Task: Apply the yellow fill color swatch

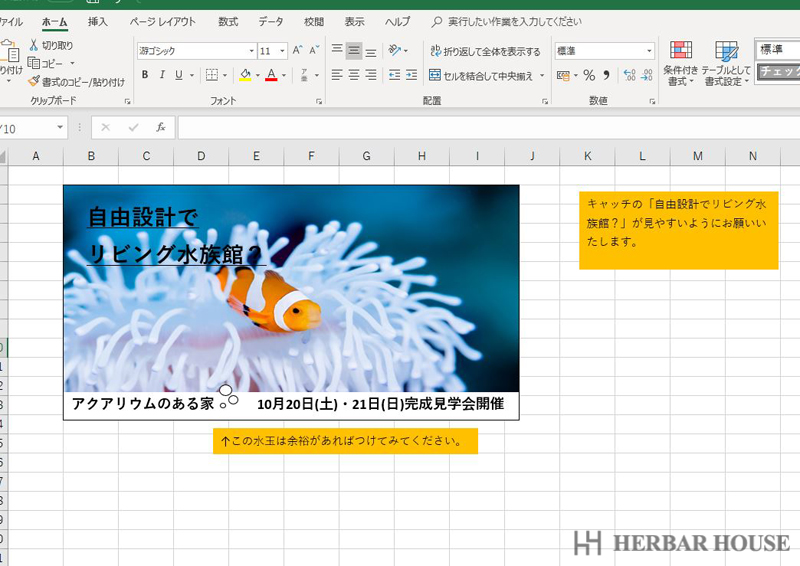Action: click(x=245, y=75)
